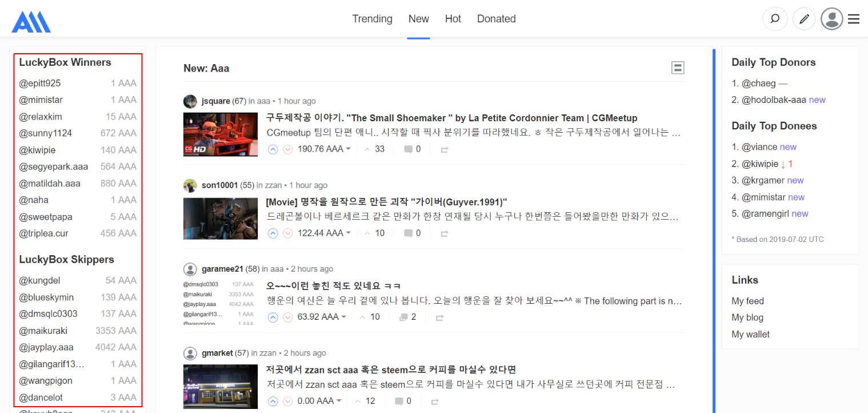Click @matildah.aaa in LuckyBox Winners
The height and width of the screenshot is (413, 868).
point(50,184)
